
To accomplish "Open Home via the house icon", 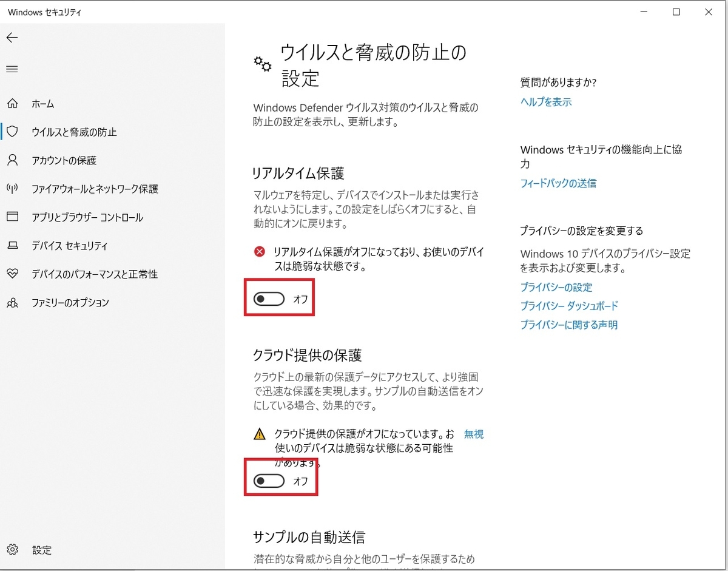I will pos(12,104).
